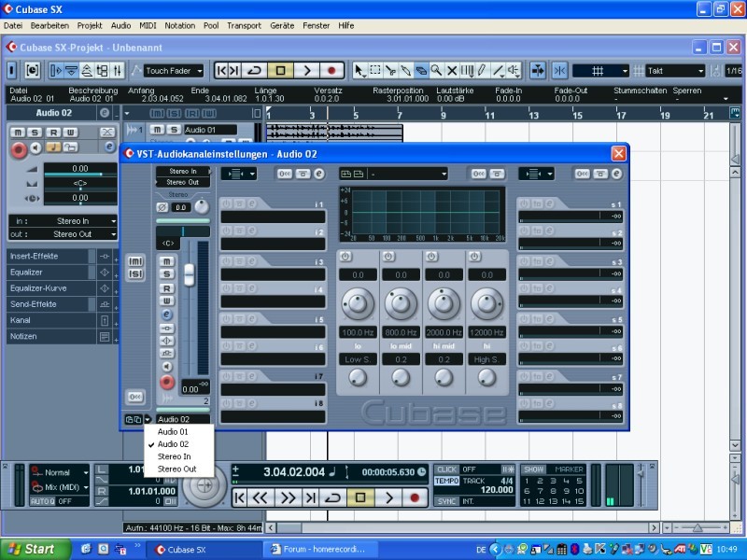Click the lo band gain knob above 100.0 Hz
Screen dimensions: 747x560
point(358,303)
